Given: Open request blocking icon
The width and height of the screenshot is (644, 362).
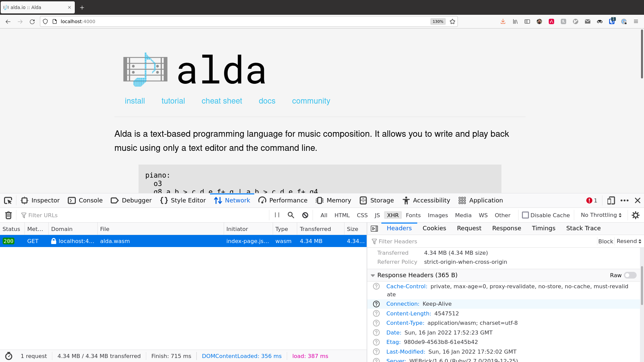Looking at the screenshot, I should [305, 215].
